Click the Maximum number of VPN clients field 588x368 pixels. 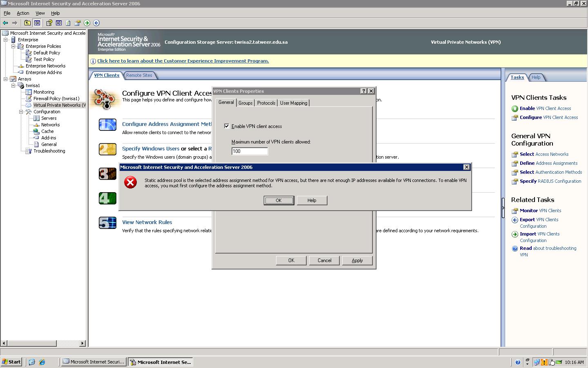(249, 151)
